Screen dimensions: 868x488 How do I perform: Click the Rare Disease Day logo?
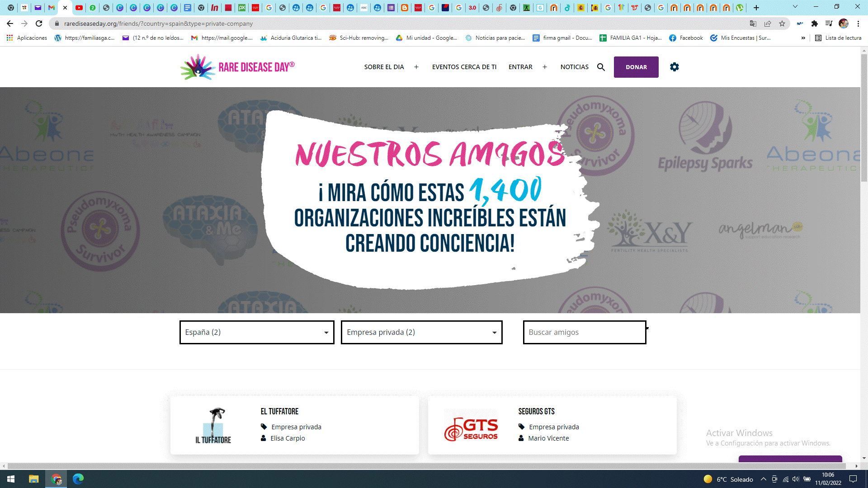pyautogui.click(x=237, y=67)
